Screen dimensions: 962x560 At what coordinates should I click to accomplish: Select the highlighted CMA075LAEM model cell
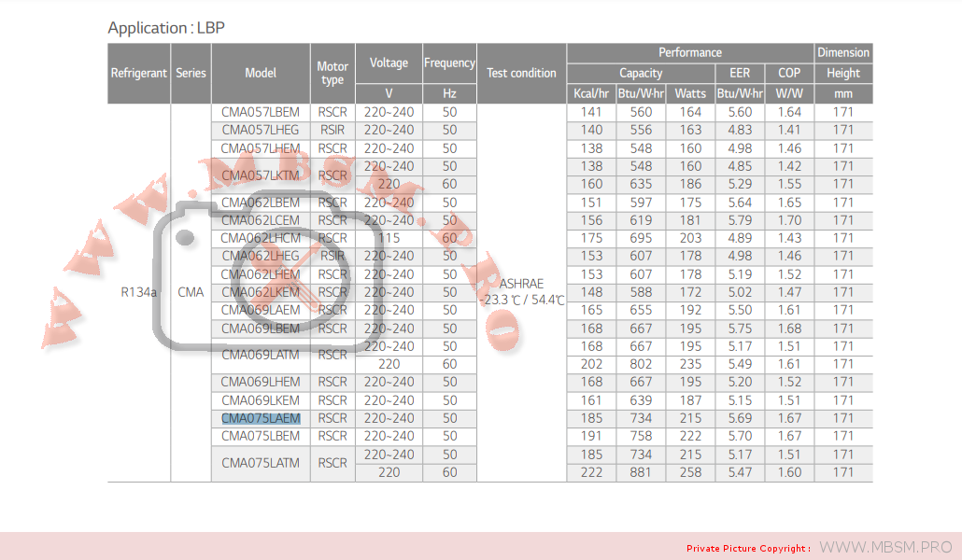[x=261, y=418]
